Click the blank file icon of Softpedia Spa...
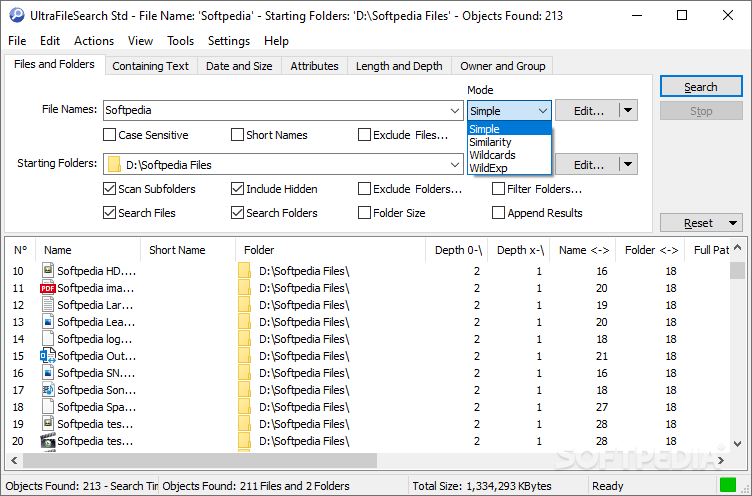 tap(47, 407)
